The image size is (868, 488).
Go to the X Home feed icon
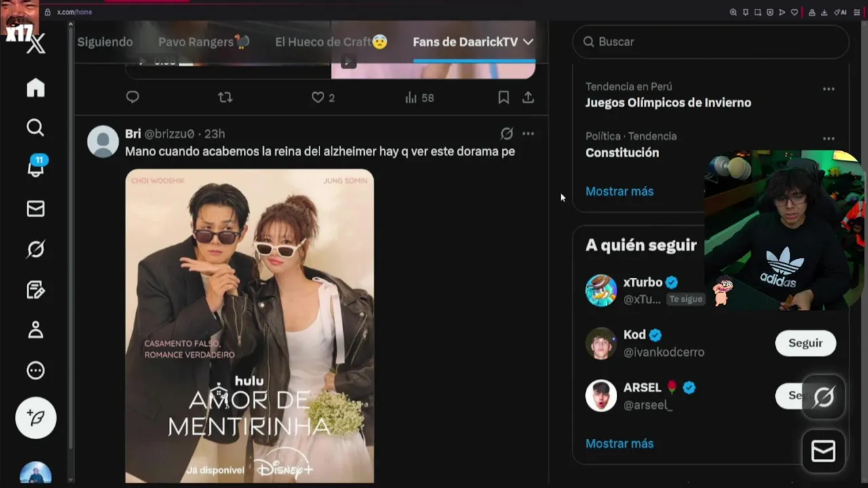(35, 88)
